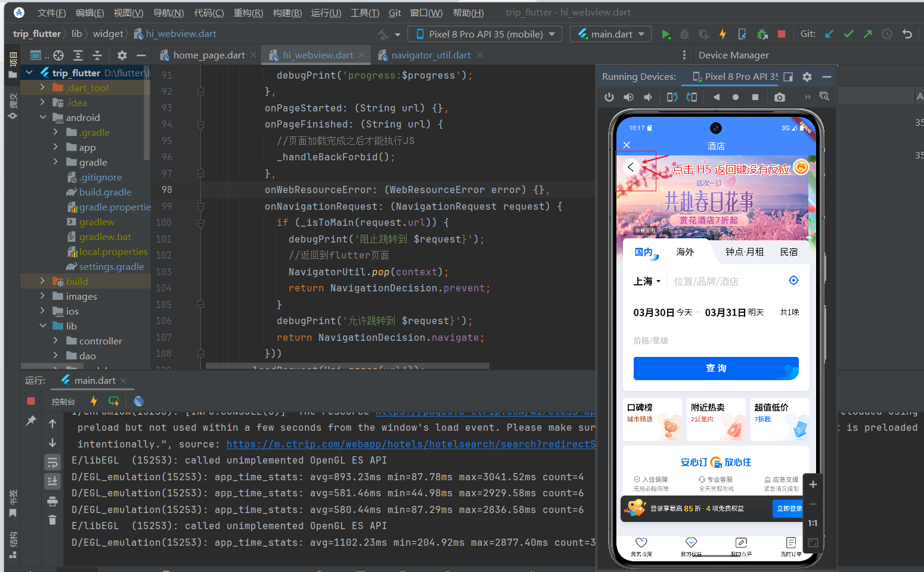Image resolution: width=924 pixels, height=572 pixels.
Task: Collapse the lib folder
Action: click(42, 326)
